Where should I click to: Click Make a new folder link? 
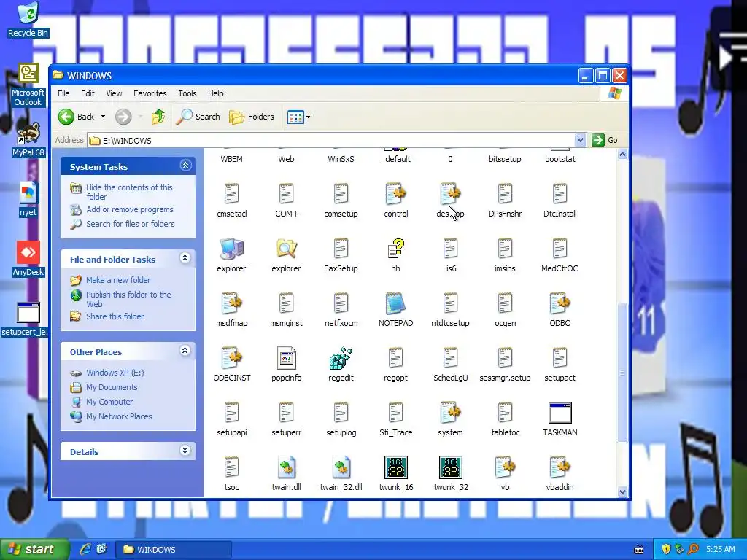pyautogui.click(x=118, y=280)
